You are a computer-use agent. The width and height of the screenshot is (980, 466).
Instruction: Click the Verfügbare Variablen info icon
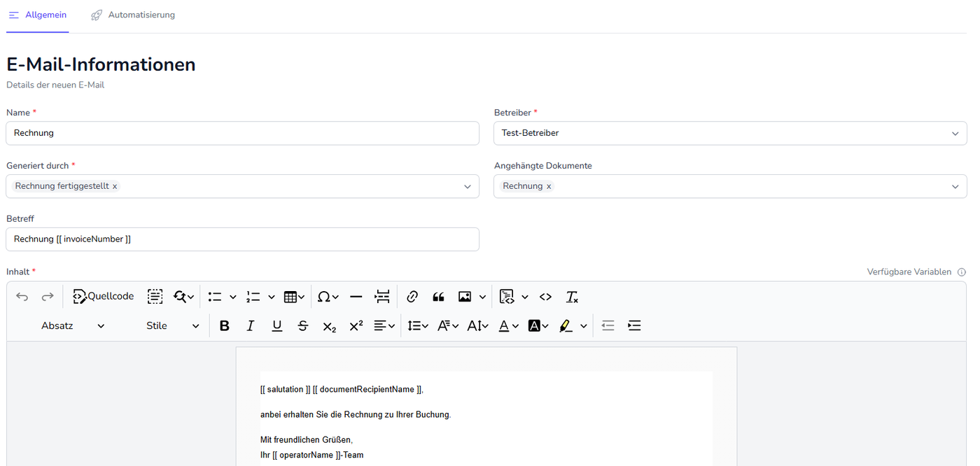pyautogui.click(x=962, y=272)
